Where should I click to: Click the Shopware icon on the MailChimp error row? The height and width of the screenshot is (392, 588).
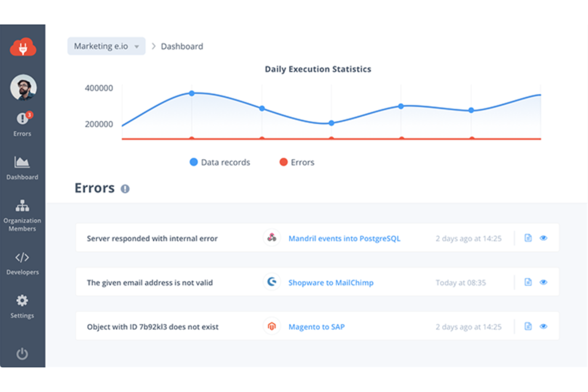coord(272,282)
